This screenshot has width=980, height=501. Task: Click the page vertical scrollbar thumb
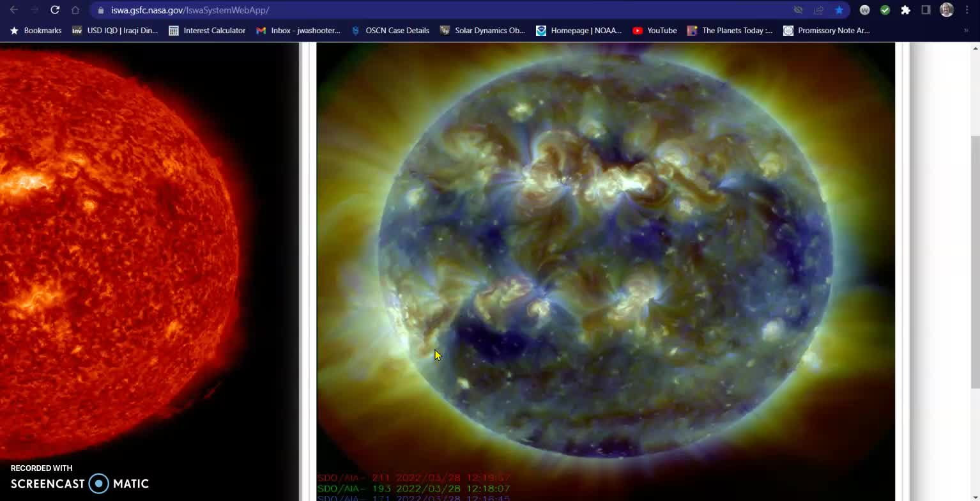point(975,261)
